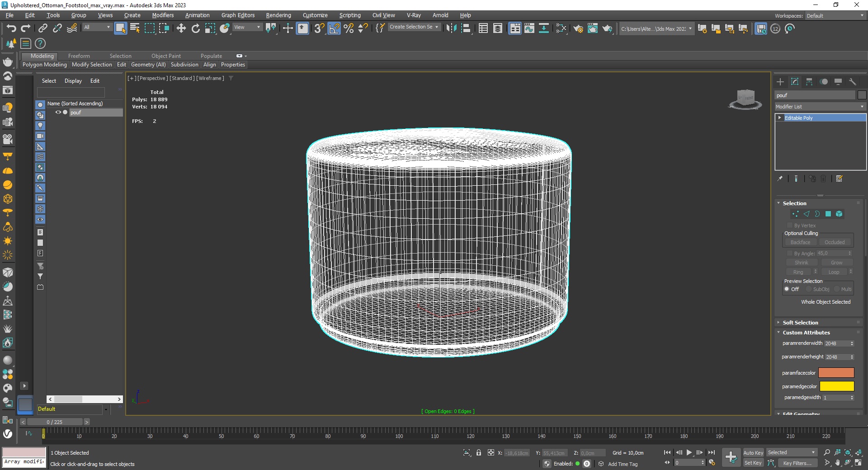Viewport: 868px width, 470px height.
Task: Toggle the 3D Snaps icon
Action: [319, 28]
